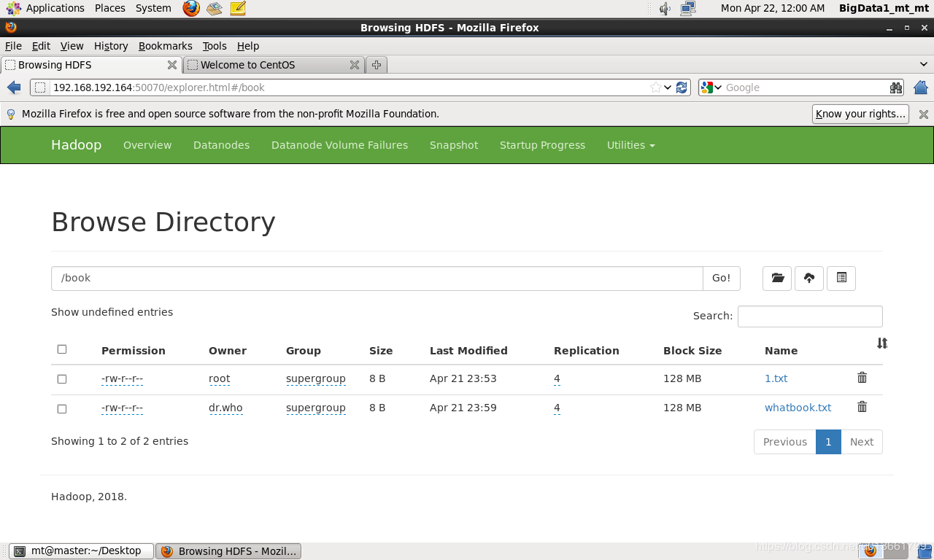
Task: Click the Next pagination button
Action: 861,442
